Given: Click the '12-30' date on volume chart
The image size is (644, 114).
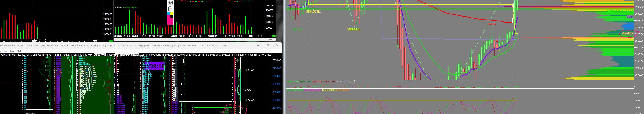Looking at the screenshot, I should (x=135, y=36).
